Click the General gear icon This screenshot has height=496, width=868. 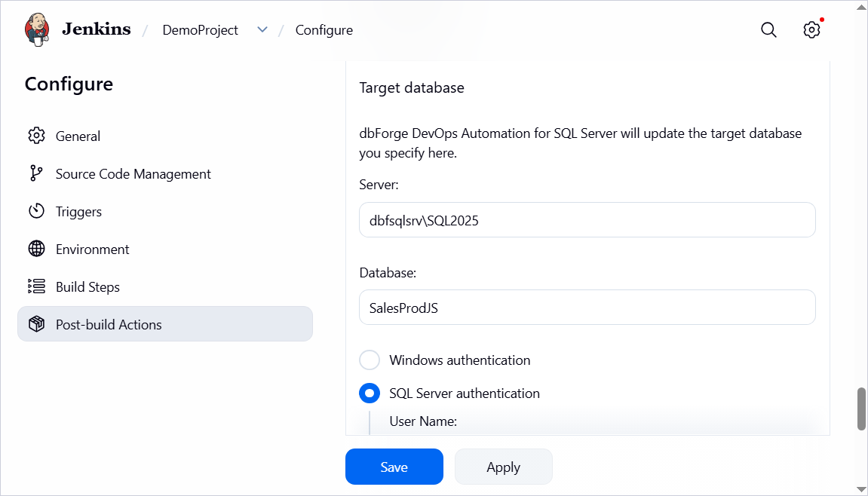pyautogui.click(x=36, y=136)
